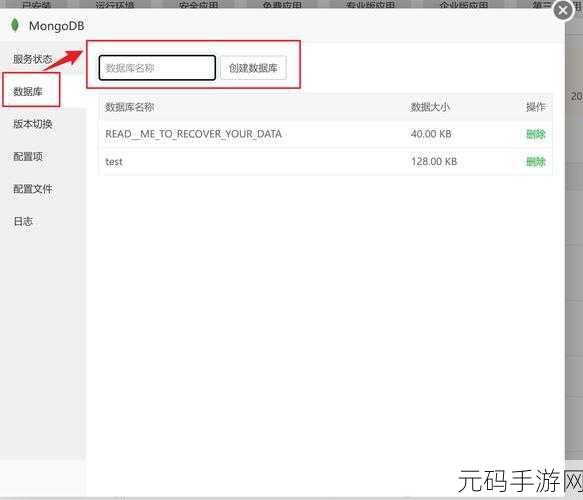Focus the 数据库名称 input field

point(157,68)
